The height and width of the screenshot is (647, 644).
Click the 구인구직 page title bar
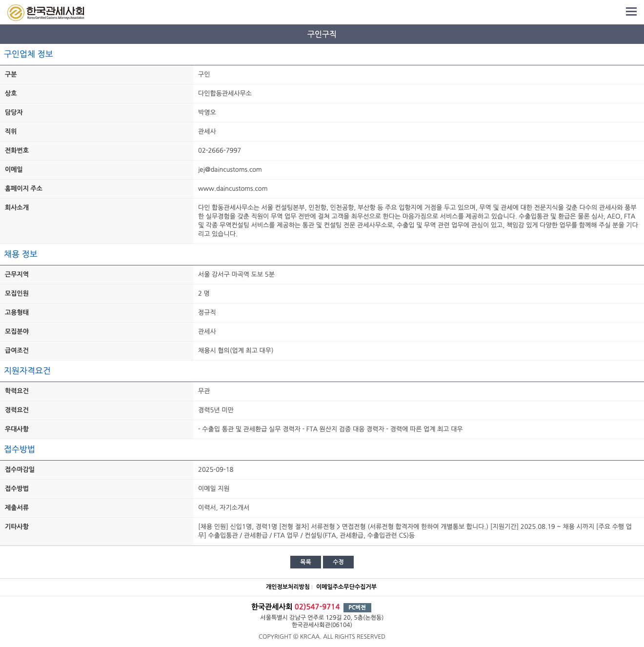pyautogui.click(x=322, y=34)
